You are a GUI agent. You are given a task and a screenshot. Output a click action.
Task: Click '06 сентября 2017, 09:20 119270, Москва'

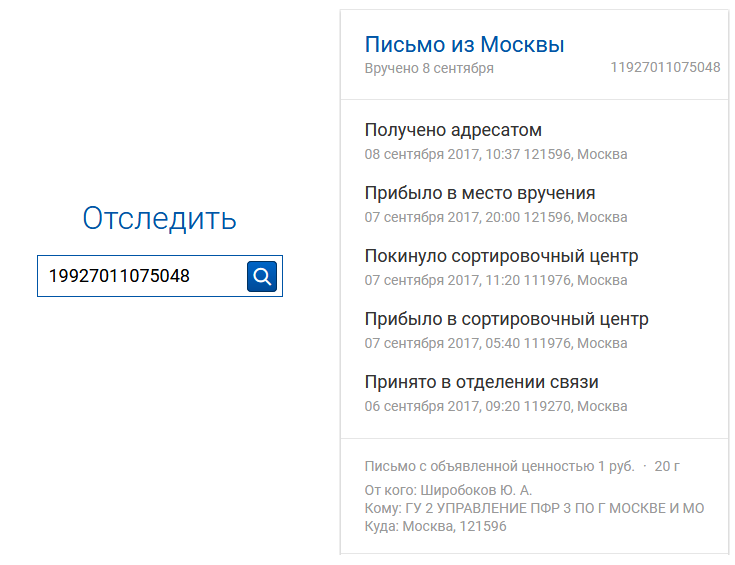[496, 406]
